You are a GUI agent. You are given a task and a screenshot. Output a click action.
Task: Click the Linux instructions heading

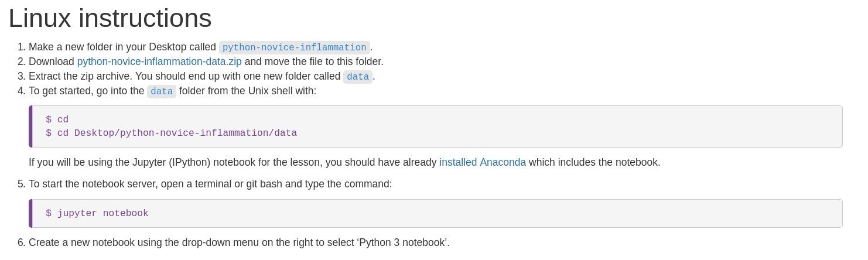point(110,18)
